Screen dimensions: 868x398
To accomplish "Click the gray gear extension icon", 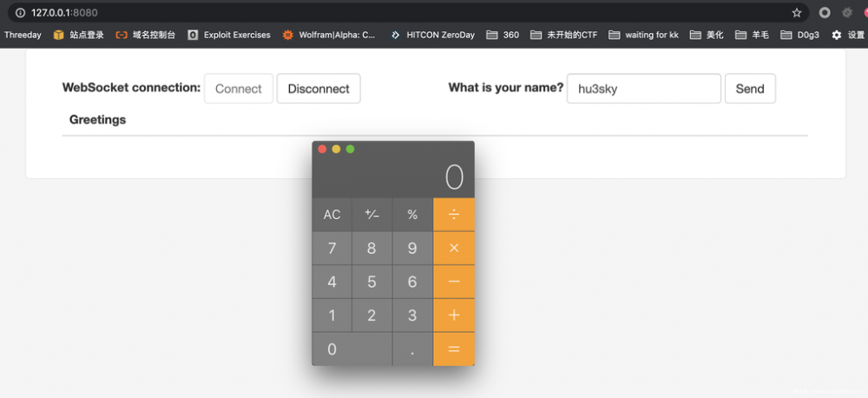I will pyautogui.click(x=847, y=13).
